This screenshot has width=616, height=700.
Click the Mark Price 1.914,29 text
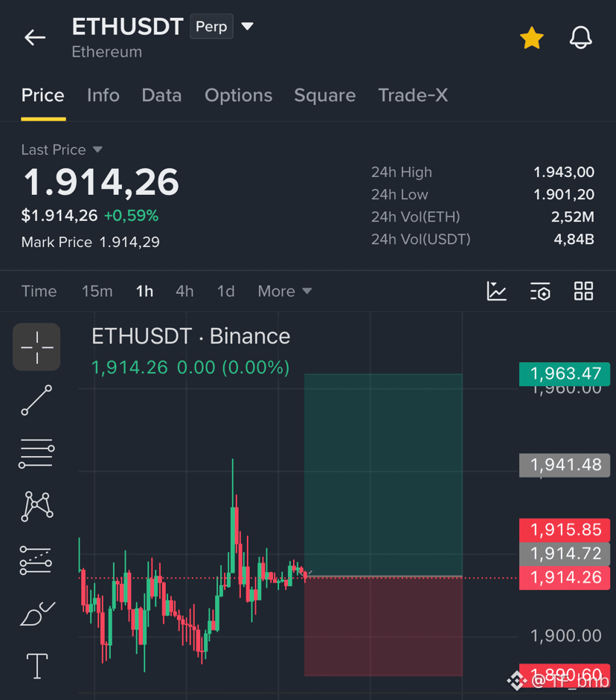pyautogui.click(x=91, y=242)
